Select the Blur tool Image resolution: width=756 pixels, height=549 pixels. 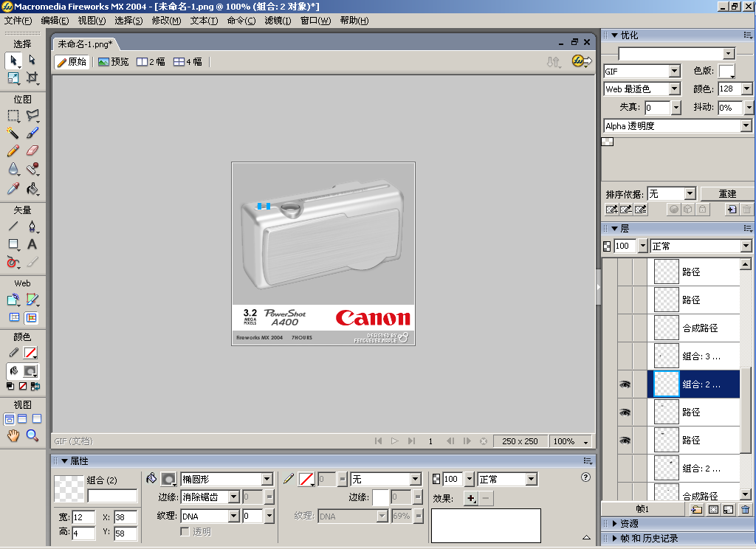tap(13, 169)
